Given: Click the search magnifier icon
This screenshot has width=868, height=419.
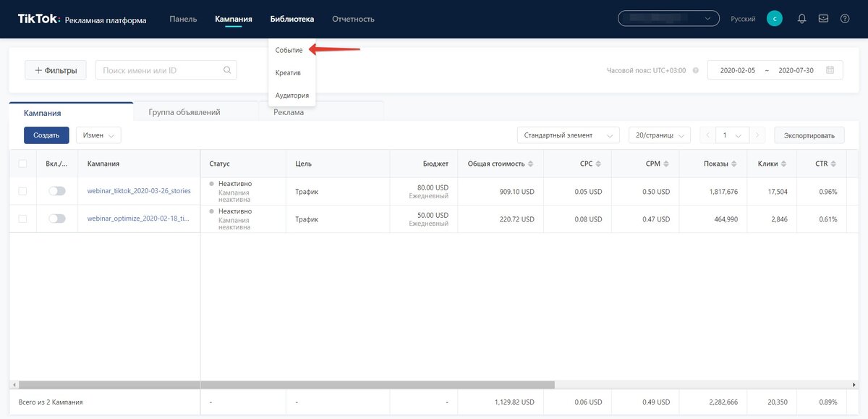Looking at the screenshot, I should [x=227, y=70].
